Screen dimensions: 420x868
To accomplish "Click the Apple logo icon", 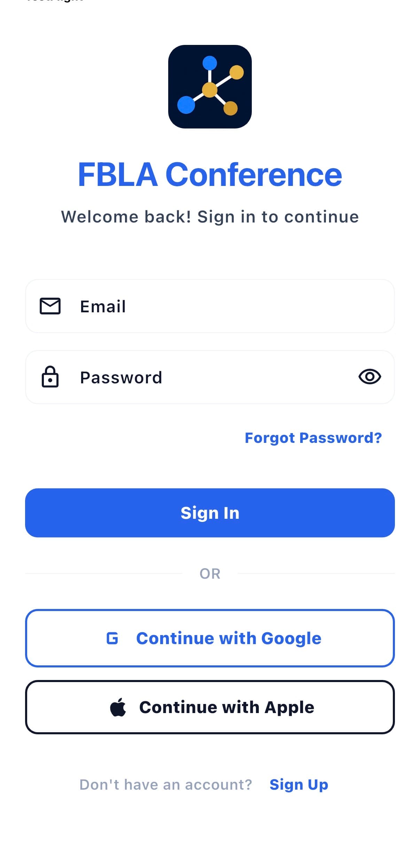I will [x=118, y=707].
